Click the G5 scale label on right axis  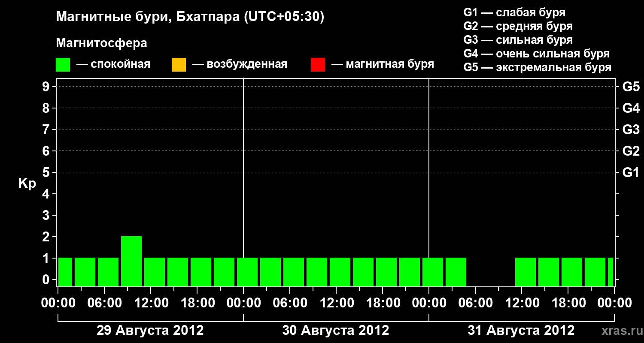631,87
